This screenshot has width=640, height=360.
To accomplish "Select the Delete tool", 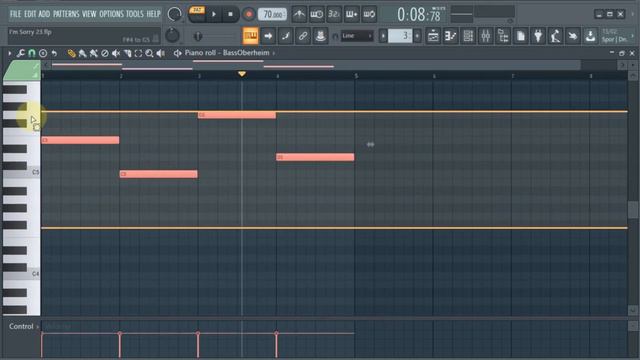I will pos(105,53).
